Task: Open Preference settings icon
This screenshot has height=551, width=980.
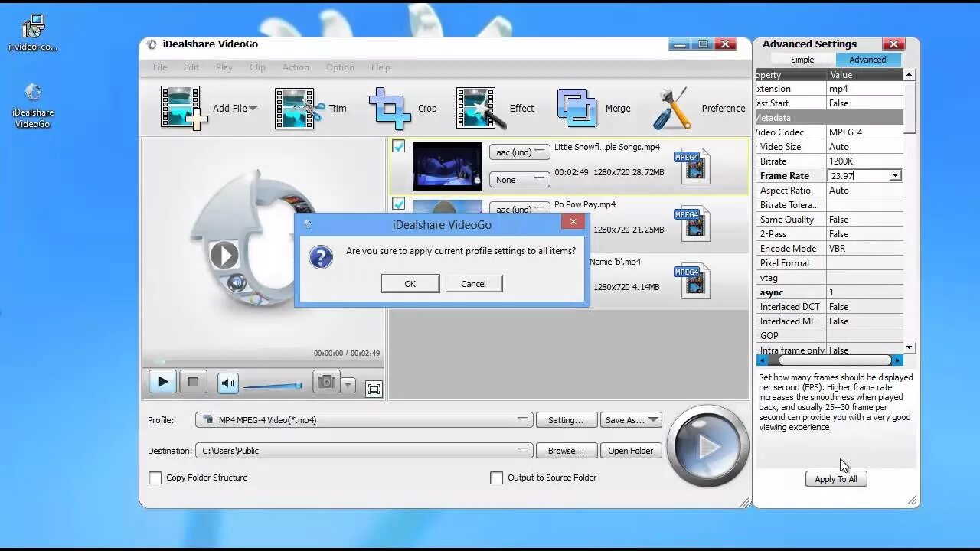Action: coord(673,108)
